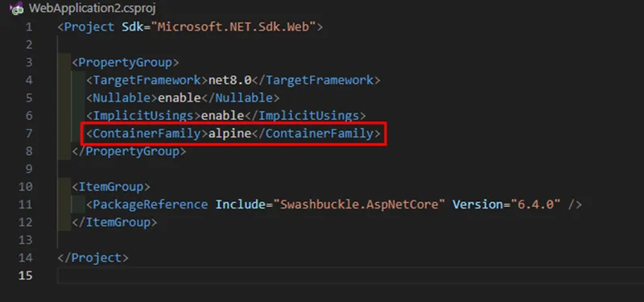Click the ImplicitUsings enable value
This screenshot has height=302, width=644.
[222, 115]
